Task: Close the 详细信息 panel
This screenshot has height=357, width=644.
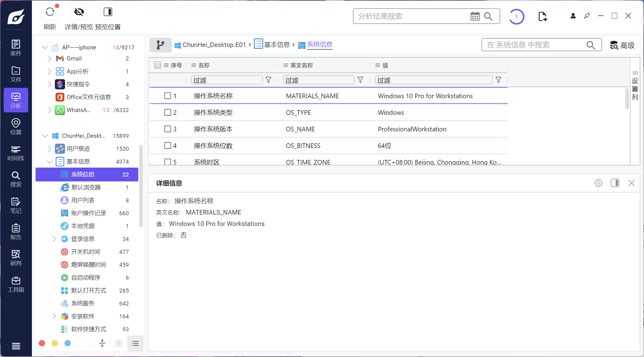Action: tap(631, 183)
